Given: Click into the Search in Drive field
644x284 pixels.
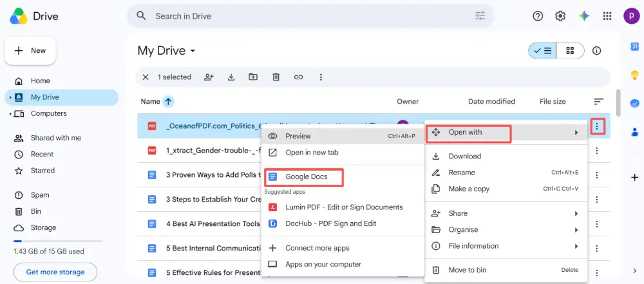Looking at the screenshot, I should tap(310, 16).
